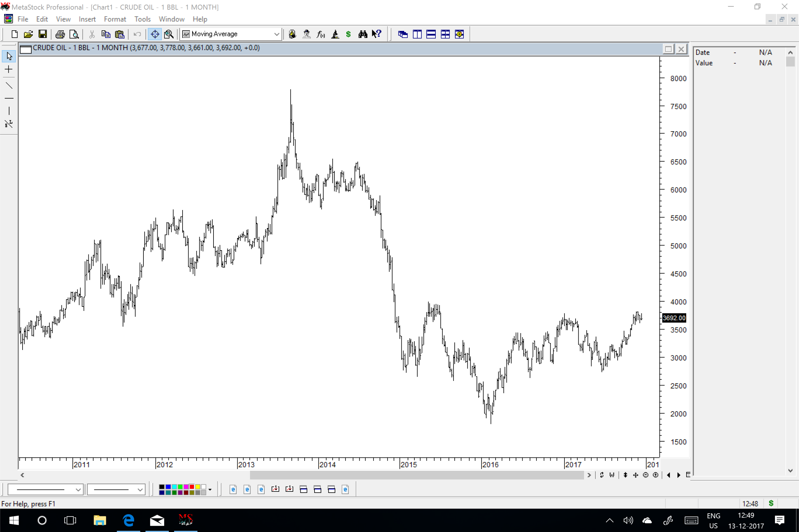Toggle weekly periodicity W button
This screenshot has width=799, height=532.
[612, 475]
